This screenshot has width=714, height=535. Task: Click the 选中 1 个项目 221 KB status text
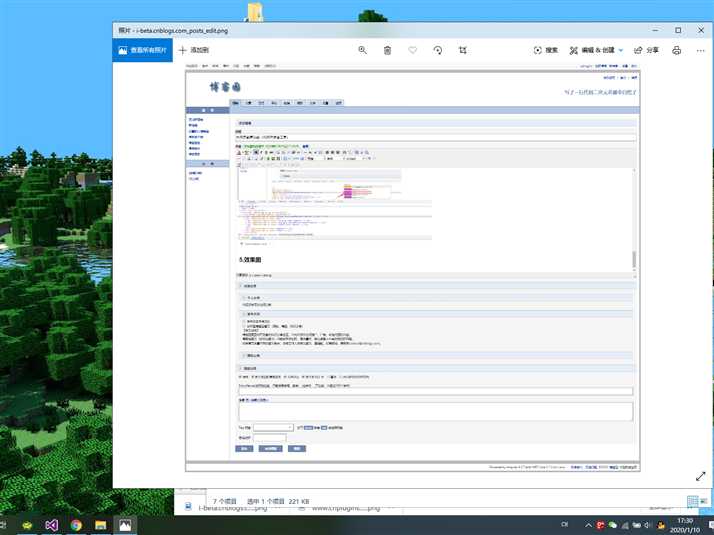[x=278, y=501]
